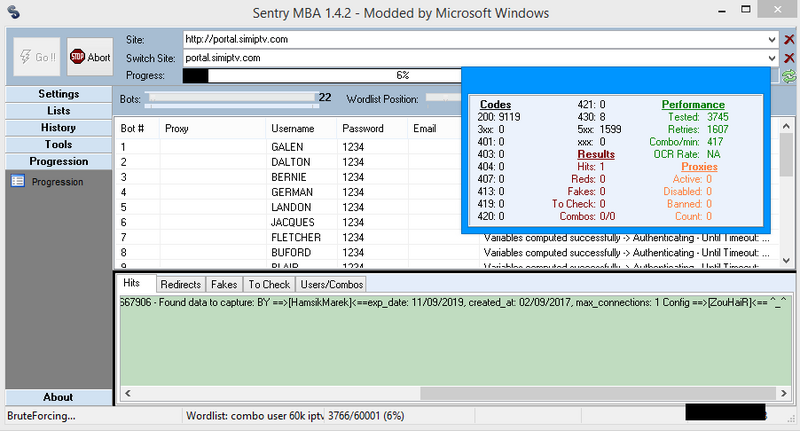Close the Sentry MBA window
800x431 pixels.
click(778, 9)
